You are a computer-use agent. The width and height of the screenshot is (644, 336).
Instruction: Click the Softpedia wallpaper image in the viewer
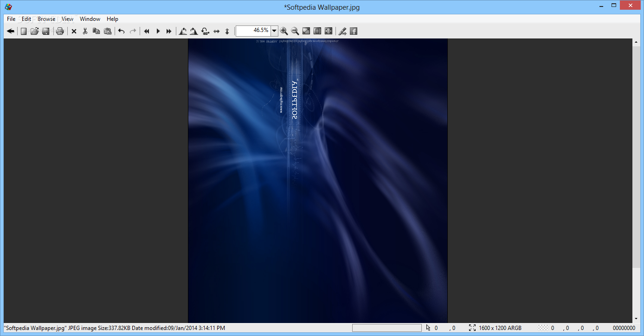(x=318, y=181)
